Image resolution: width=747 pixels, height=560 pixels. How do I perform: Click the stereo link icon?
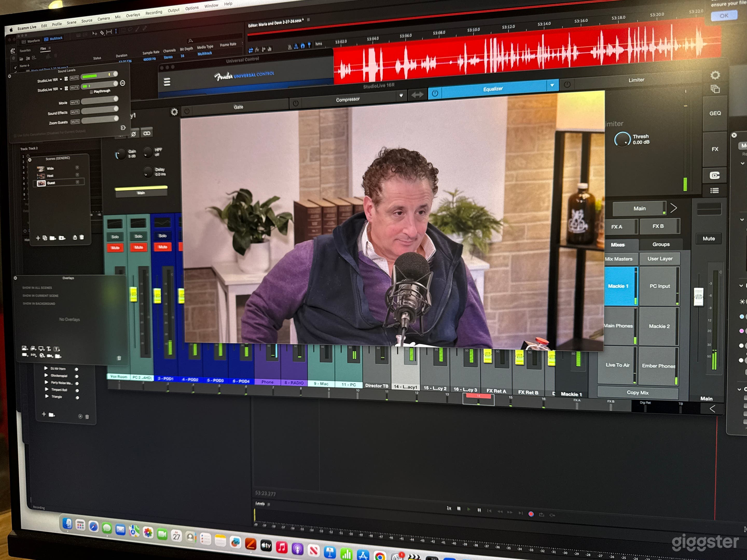coord(147,134)
